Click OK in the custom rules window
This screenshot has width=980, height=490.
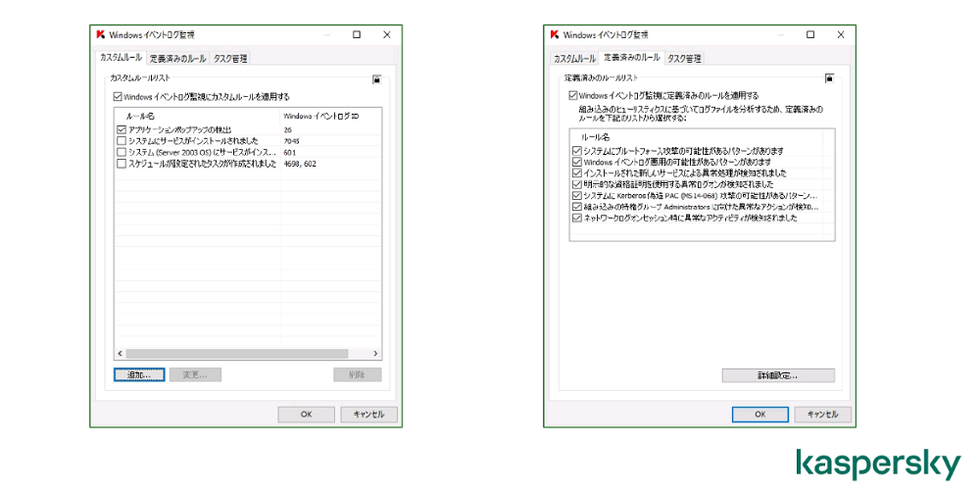306,415
